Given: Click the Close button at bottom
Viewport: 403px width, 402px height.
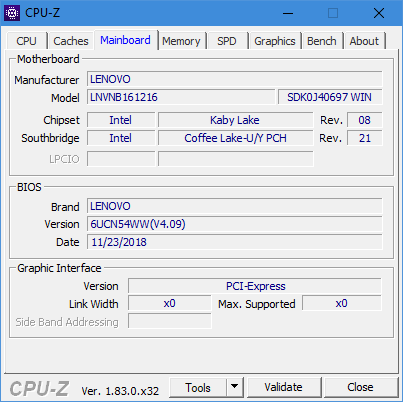Looking at the screenshot, I should [x=360, y=387].
